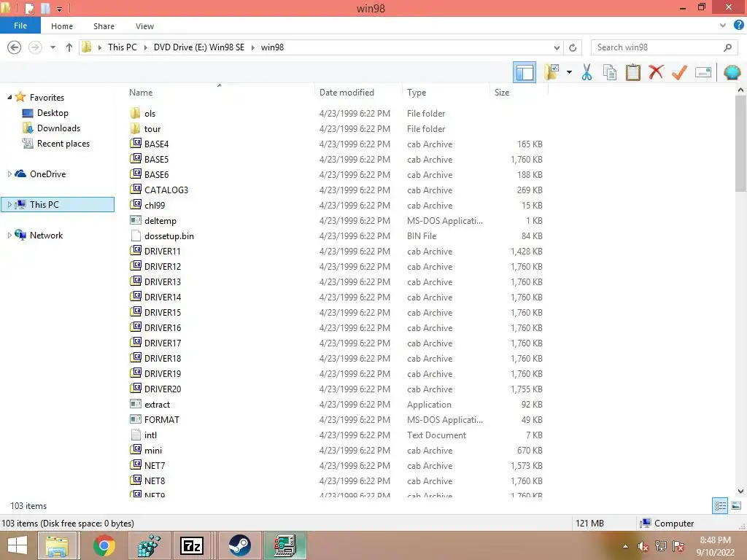Viewport: 747px width, 560px height.
Task: Go back with the Back arrow
Action: (x=15, y=47)
